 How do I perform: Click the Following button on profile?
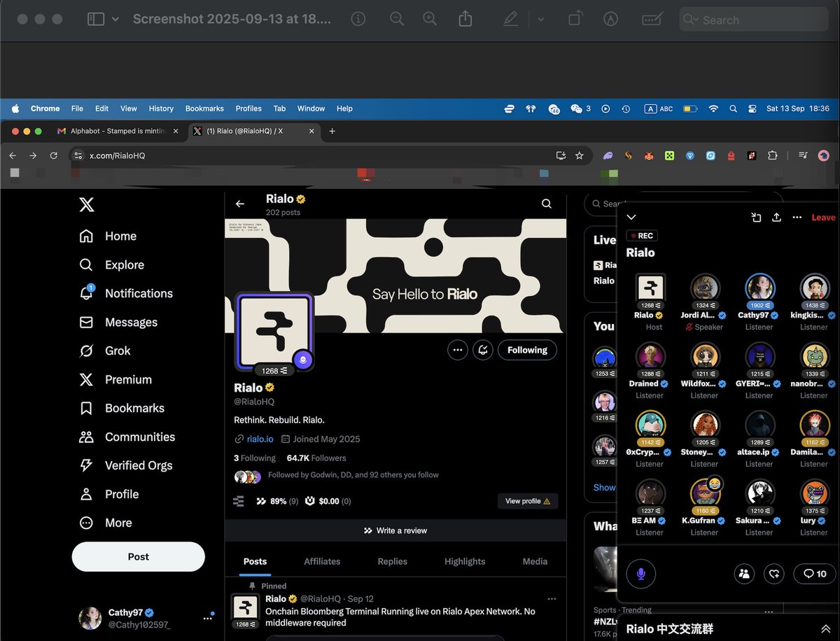528,350
